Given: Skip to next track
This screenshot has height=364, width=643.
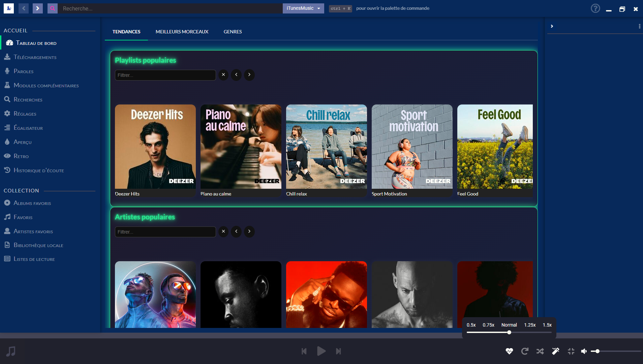Looking at the screenshot, I should click(x=338, y=351).
